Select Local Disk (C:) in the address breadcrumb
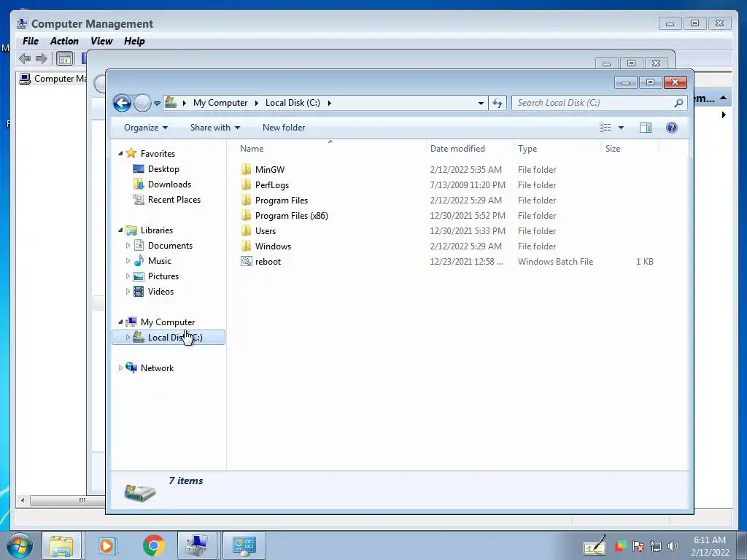 coord(293,103)
